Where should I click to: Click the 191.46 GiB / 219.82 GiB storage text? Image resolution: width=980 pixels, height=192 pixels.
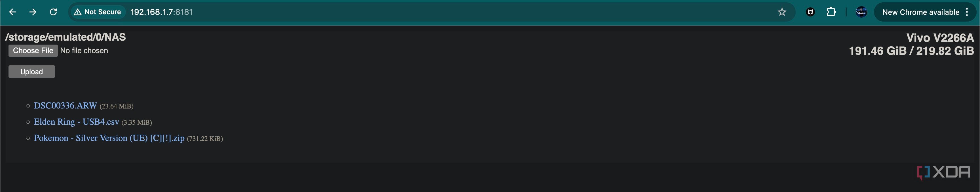(912, 51)
